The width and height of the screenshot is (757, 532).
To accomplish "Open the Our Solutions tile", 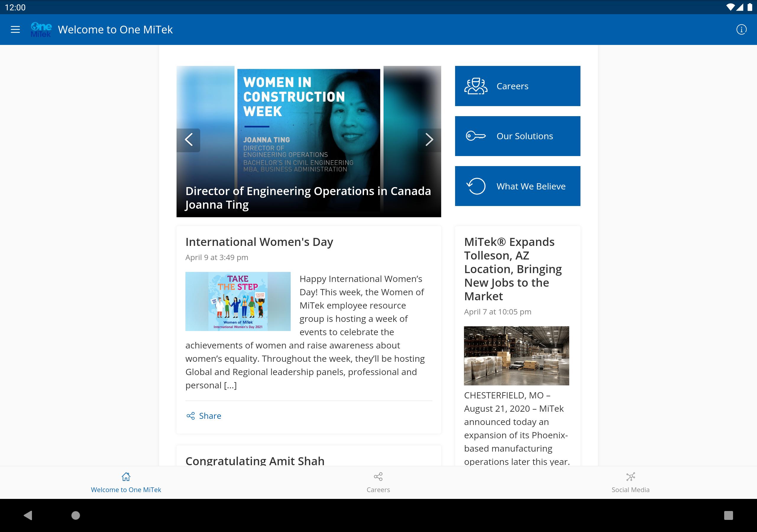I will (518, 136).
